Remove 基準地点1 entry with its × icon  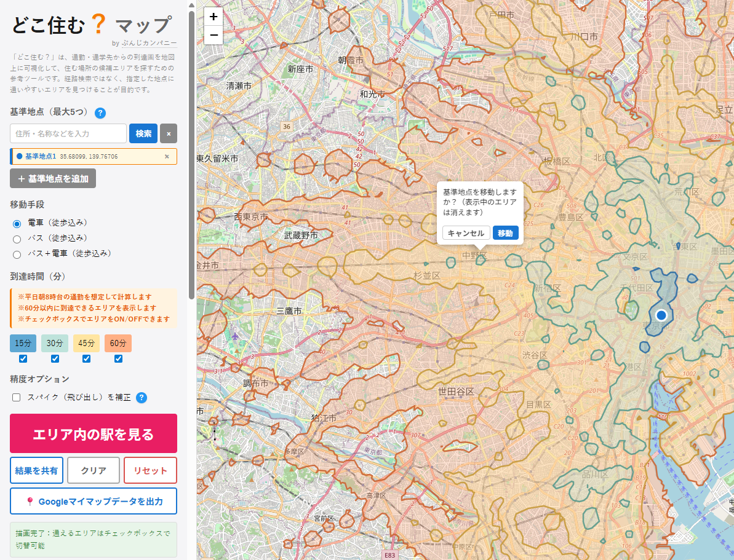[x=167, y=156]
